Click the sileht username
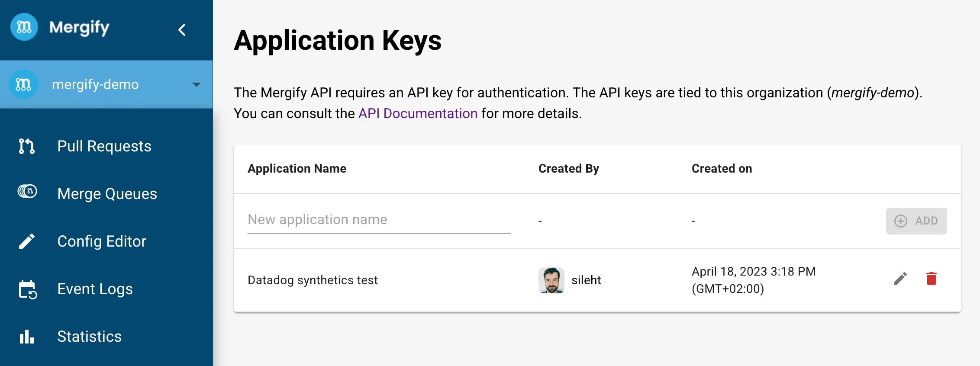980x366 pixels. [x=586, y=280]
